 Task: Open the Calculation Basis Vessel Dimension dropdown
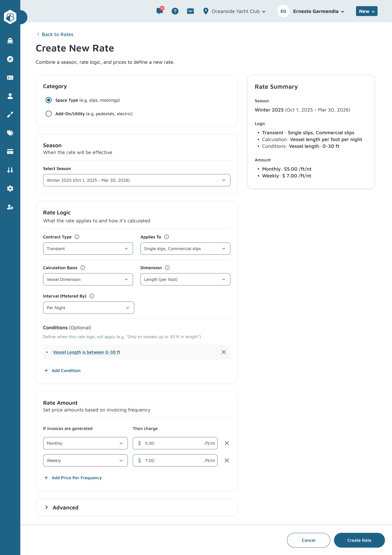point(88,280)
